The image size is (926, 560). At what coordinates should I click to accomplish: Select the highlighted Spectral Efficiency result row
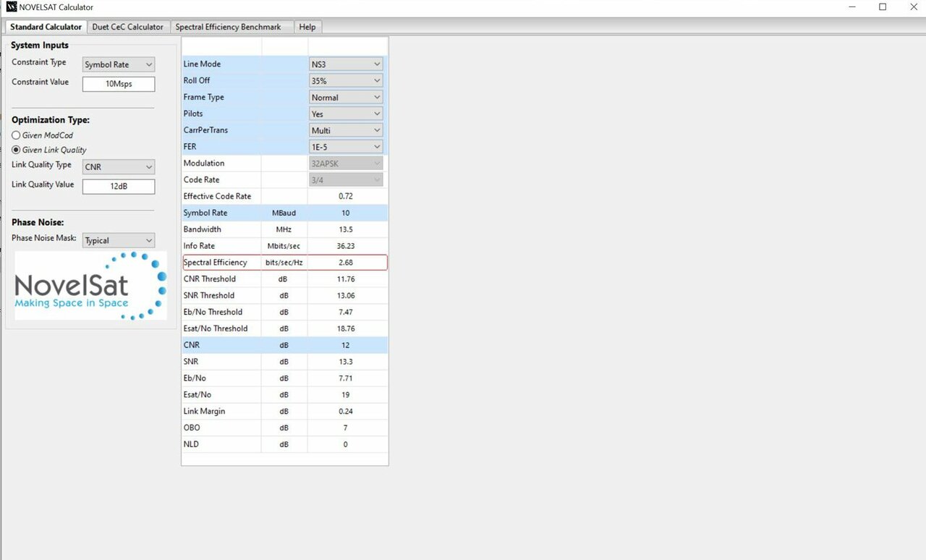[x=284, y=262]
